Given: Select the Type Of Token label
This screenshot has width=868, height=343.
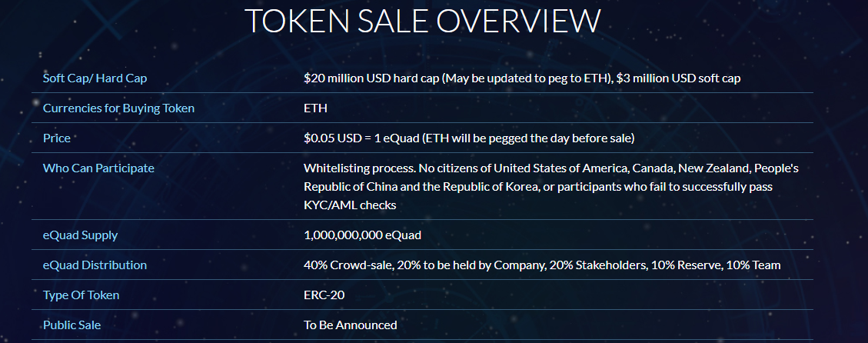Looking at the screenshot, I should pos(81,295).
